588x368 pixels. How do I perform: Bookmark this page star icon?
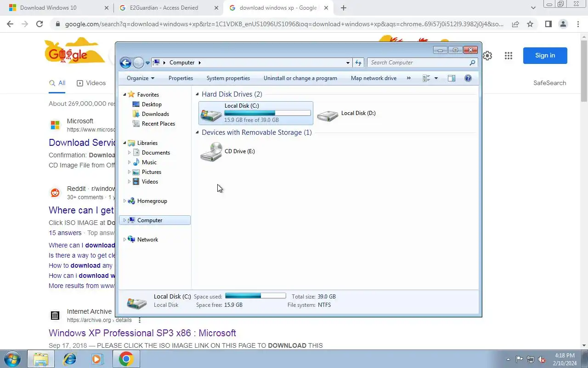[530, 24]
